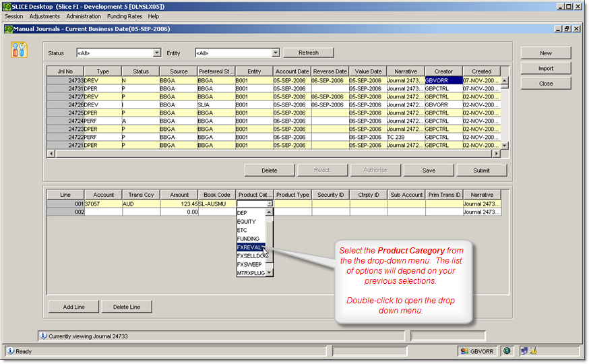Viewport: 589px width, 364px height.
Task: Sort journals by Account Date column header
Action: 292,71
